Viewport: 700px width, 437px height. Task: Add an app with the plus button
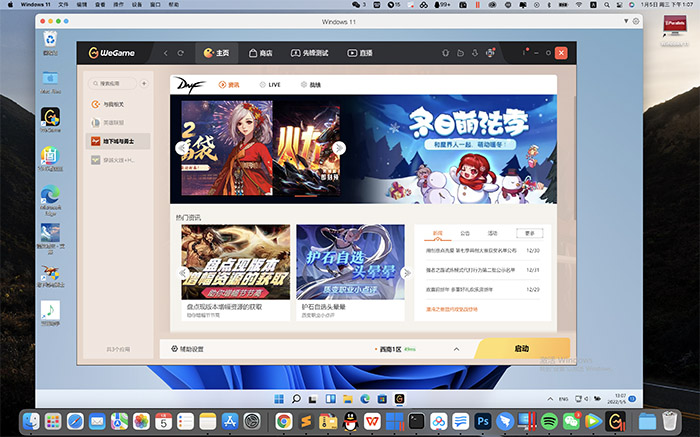[144, 83]
